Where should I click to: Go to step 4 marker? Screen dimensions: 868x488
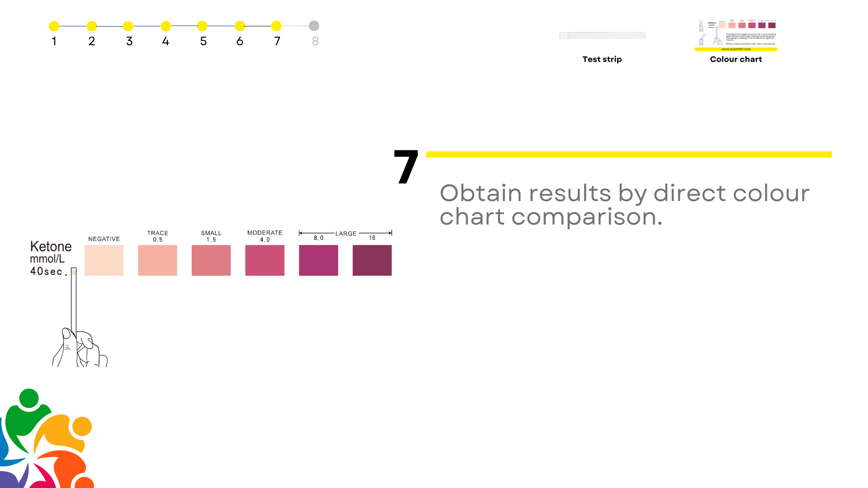166,26
